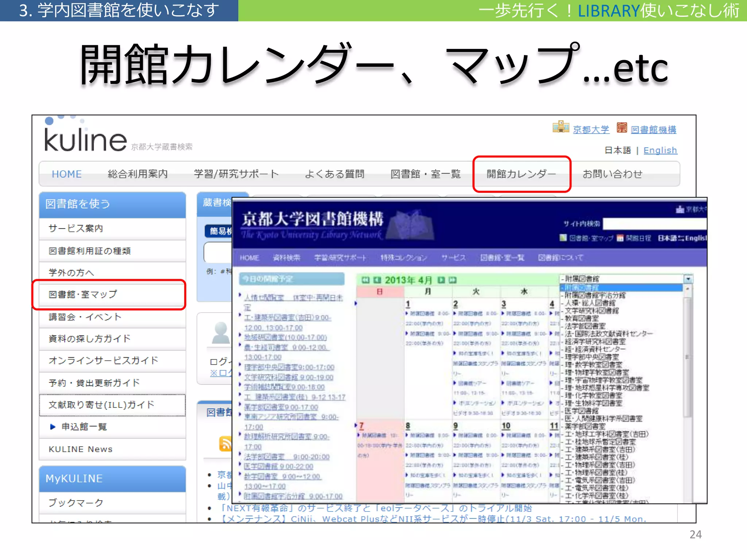
Task: Open 学習/研究サポート in kuline navigation
Action: [x=236, y=174]
